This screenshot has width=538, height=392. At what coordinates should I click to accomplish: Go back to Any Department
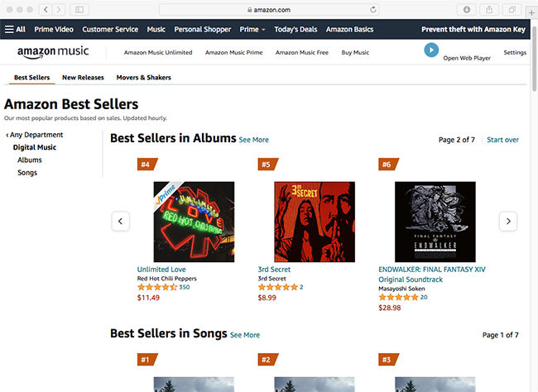[35, 135]
